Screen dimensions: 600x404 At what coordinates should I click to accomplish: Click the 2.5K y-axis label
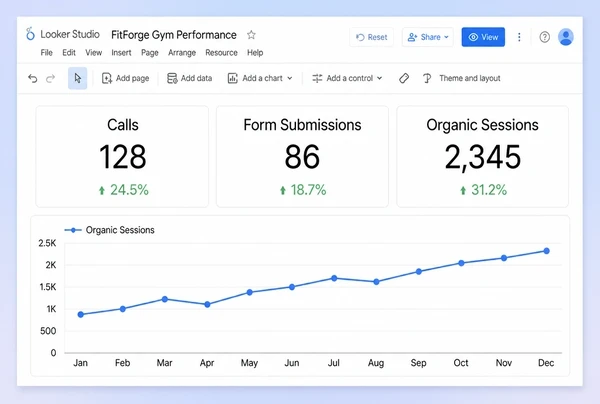[x=47, y=243]
